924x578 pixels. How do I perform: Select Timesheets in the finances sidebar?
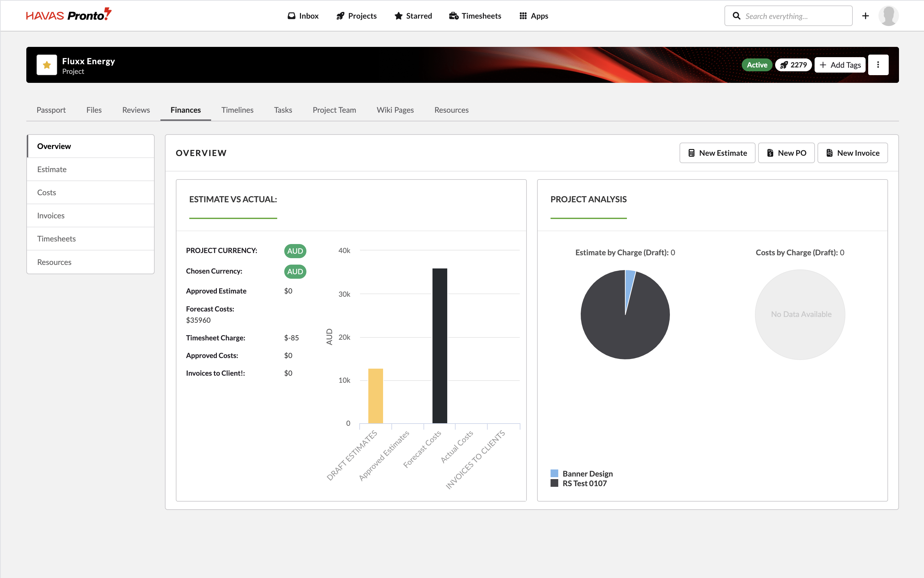90,239
